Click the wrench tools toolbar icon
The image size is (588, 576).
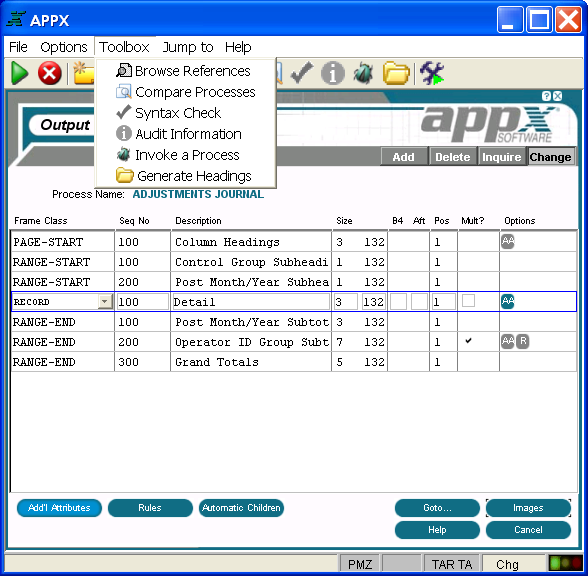(432, 73)
